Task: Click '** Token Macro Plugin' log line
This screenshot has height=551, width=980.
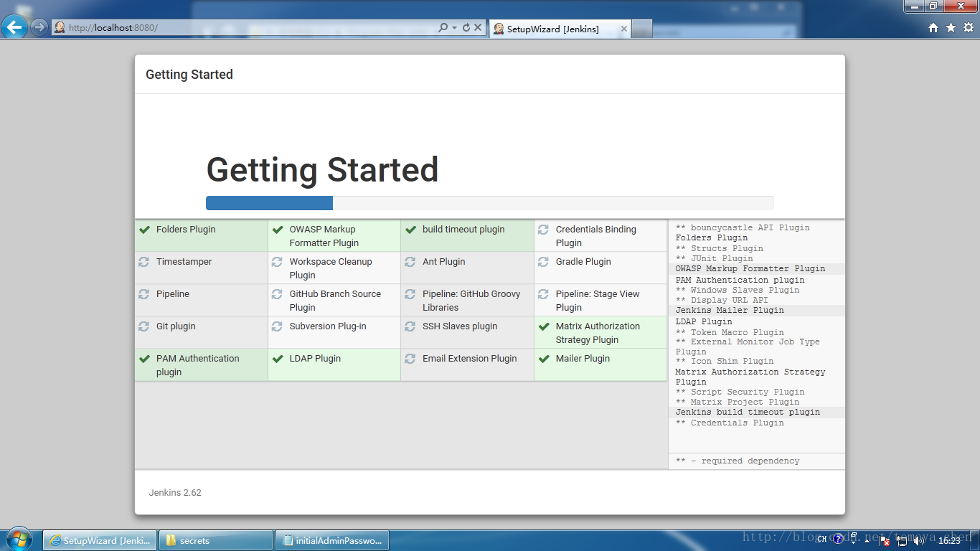Action: click(730, 332)
